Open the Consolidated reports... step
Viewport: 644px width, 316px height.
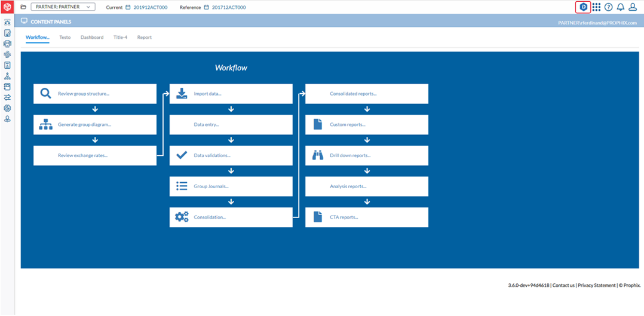(367, 94)
